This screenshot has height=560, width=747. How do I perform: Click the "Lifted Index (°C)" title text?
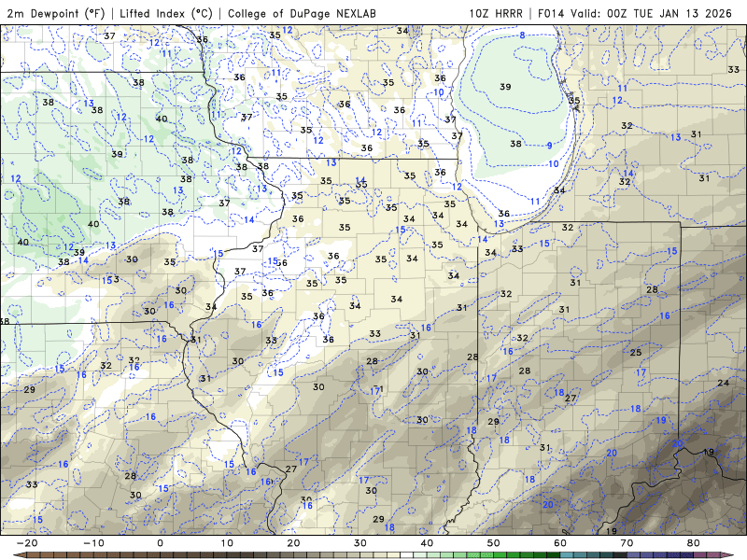[166, 13]
